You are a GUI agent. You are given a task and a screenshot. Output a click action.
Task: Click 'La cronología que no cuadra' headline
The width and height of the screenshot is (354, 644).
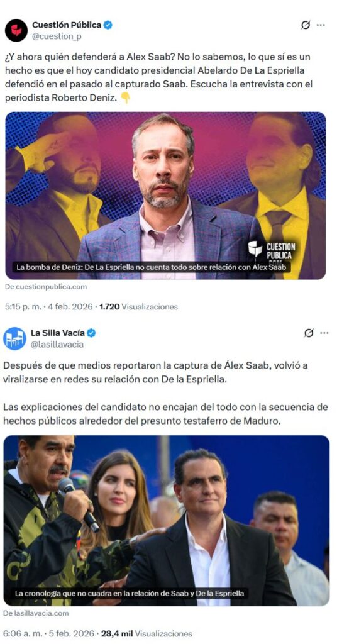point(130,593)
